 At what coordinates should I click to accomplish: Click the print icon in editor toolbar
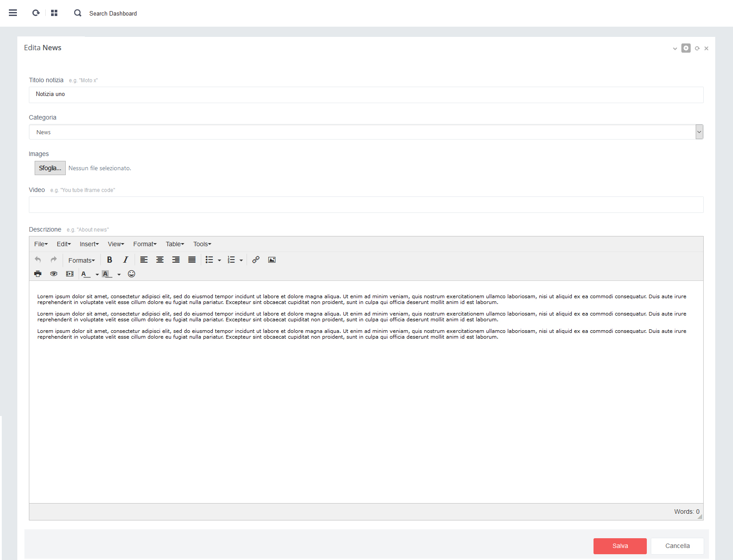(38, 274)
